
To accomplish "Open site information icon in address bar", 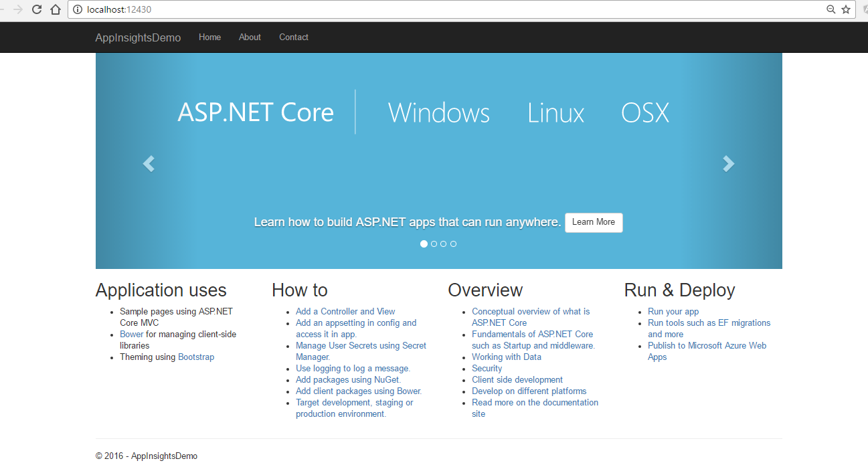I will tap(78, 9).
